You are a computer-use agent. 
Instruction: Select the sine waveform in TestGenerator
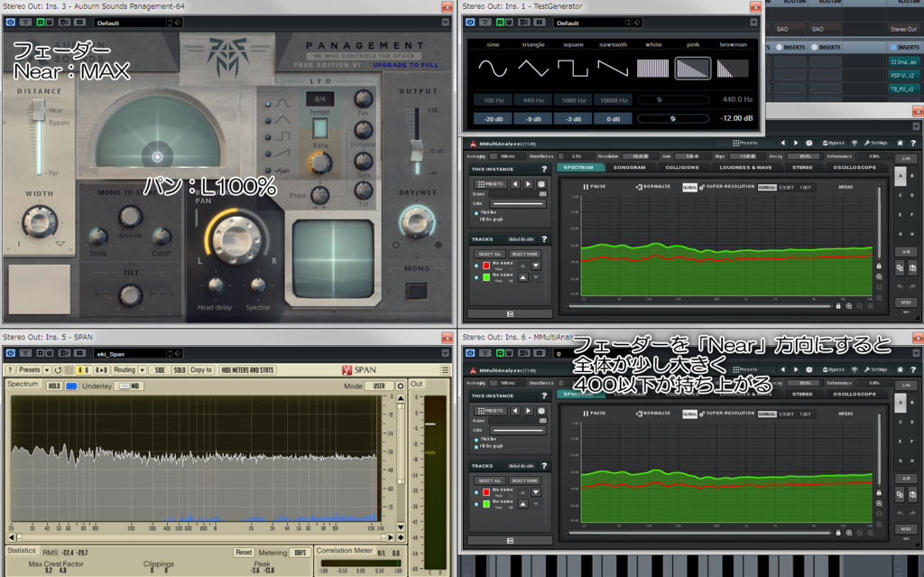pos(493,69)
